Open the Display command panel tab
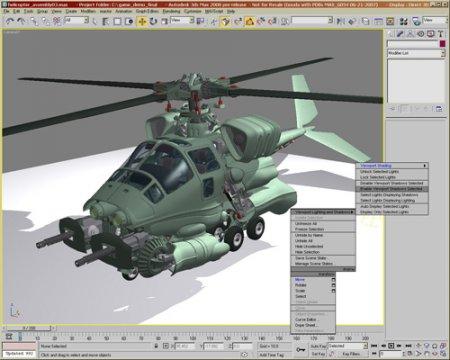Viewport: 450px width, 360px height. click(431, 34)
